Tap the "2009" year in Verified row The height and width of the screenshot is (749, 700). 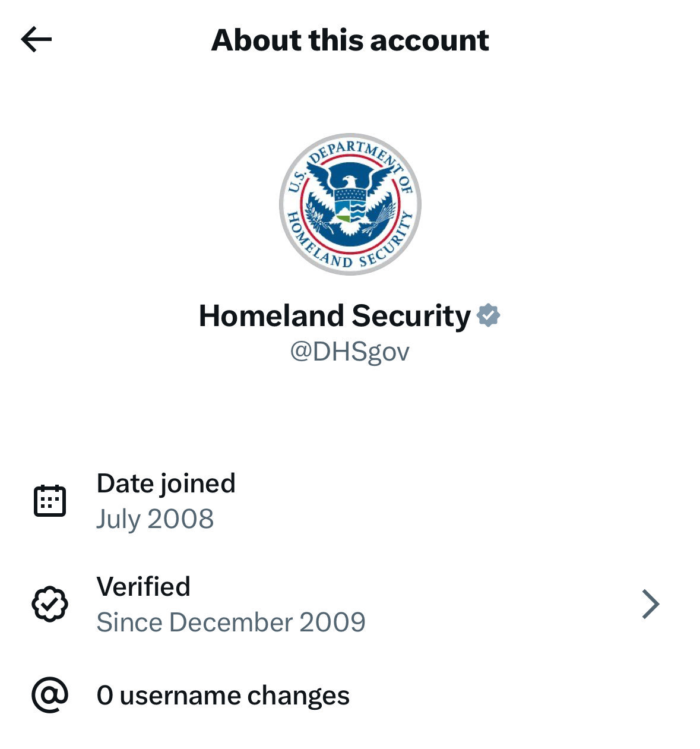332,622
